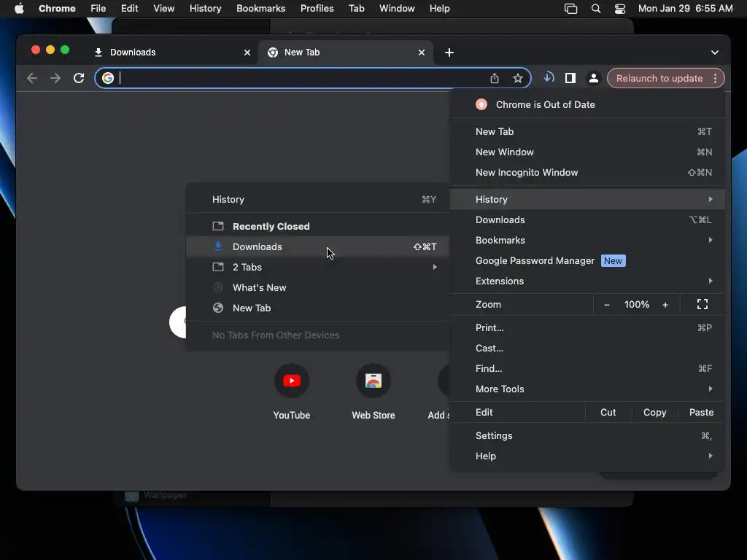This screenshot has width=747, height=560.
Task: Decrease zoom with the minus button
Action: tap(606, 305)
